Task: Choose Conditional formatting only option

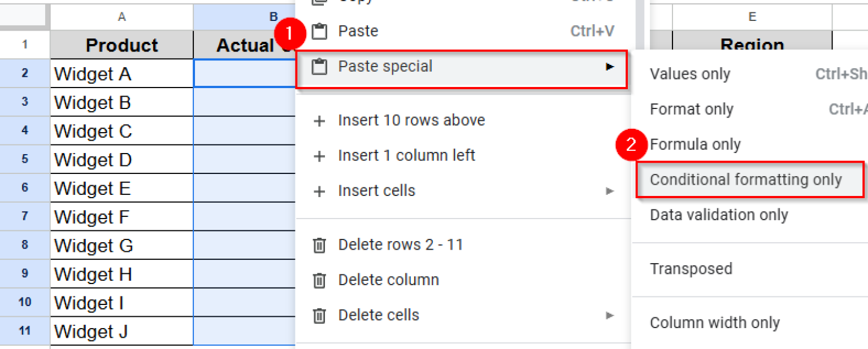Action: [746, 180]
